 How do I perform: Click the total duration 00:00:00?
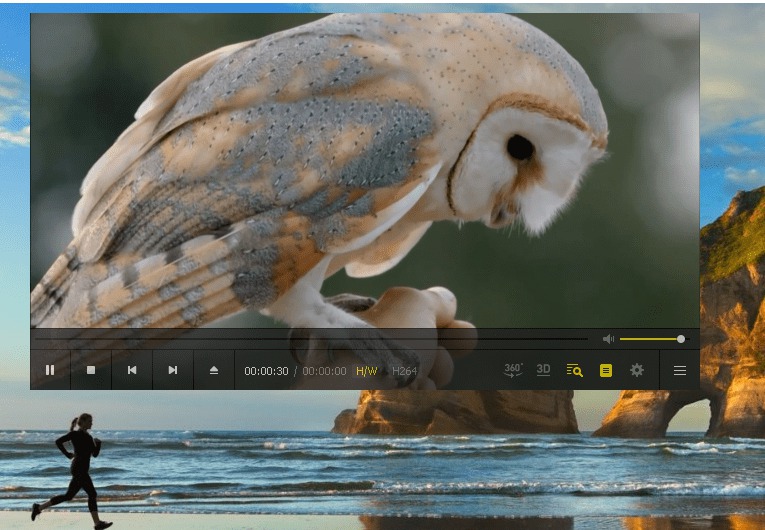click(324, 371)
